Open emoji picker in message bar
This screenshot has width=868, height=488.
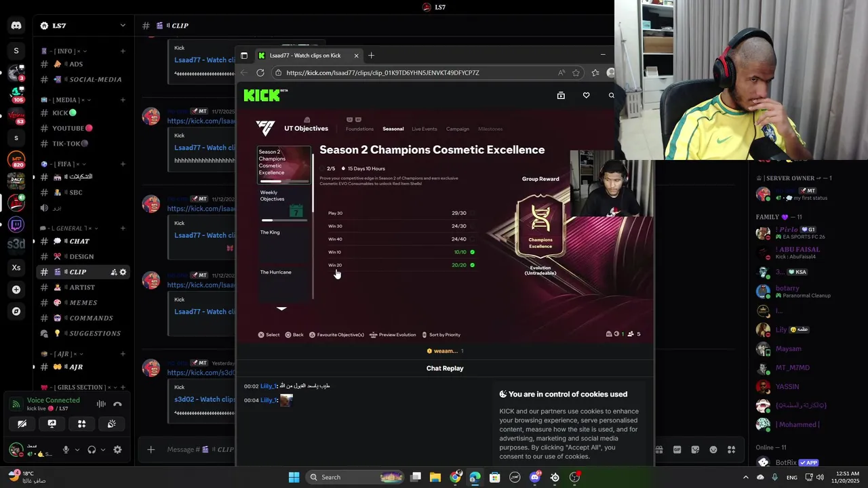tap(713, 449)
